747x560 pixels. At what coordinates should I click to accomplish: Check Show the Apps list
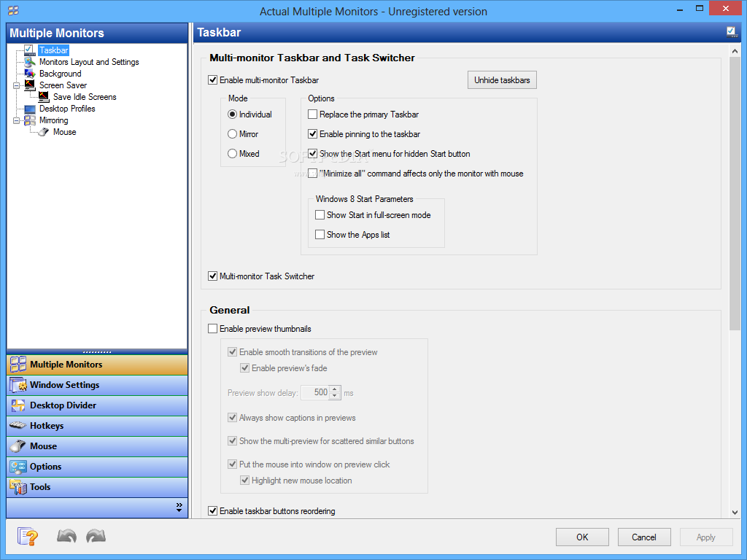pos(320,235)
